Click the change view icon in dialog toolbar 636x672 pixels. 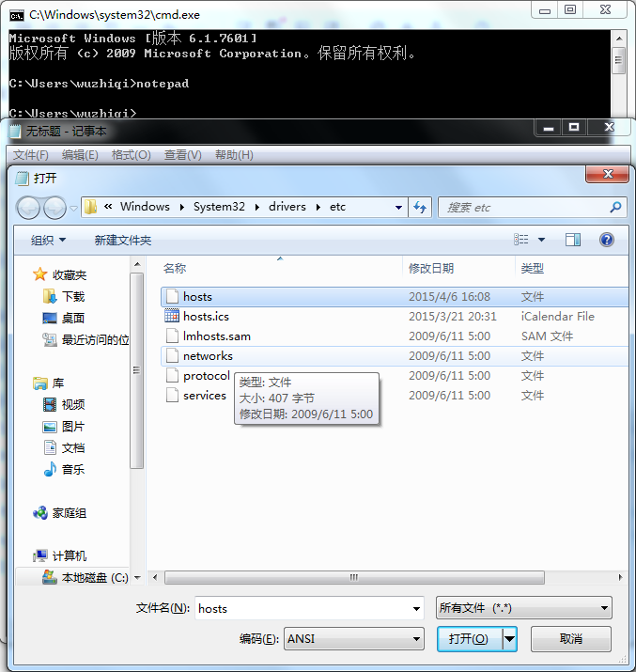[520, 240]
